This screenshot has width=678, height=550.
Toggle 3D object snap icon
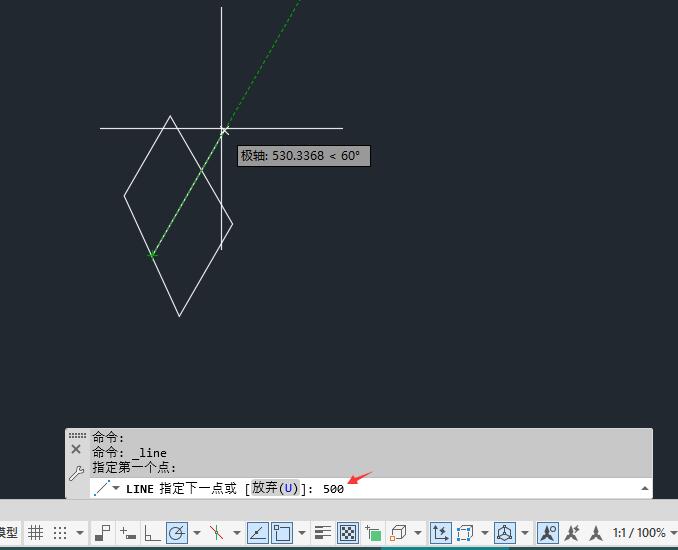[398, 533]
